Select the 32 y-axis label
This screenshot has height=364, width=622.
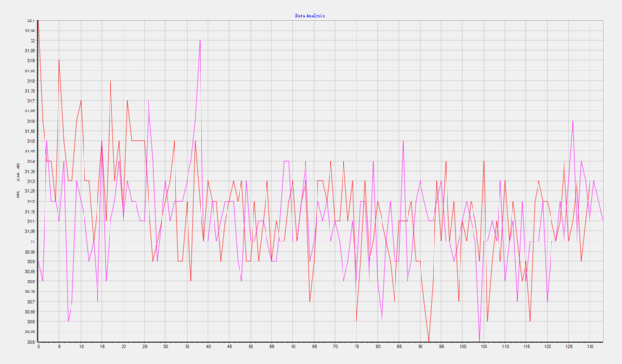pyautogui.click(x=32, y=41)
